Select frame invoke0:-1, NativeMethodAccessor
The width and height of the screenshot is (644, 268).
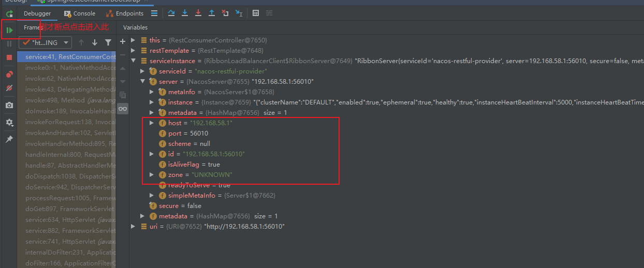(x=66, y=68)
